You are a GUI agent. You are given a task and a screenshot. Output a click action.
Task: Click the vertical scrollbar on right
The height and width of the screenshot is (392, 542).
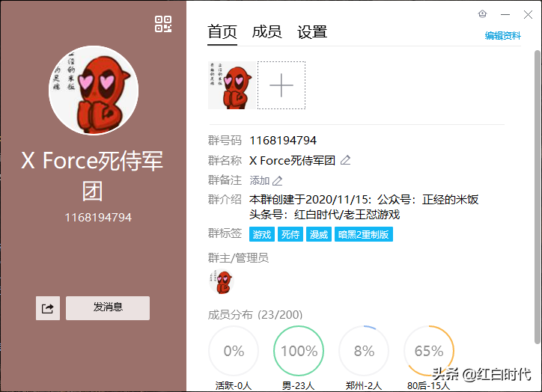(x=537, y=197)
